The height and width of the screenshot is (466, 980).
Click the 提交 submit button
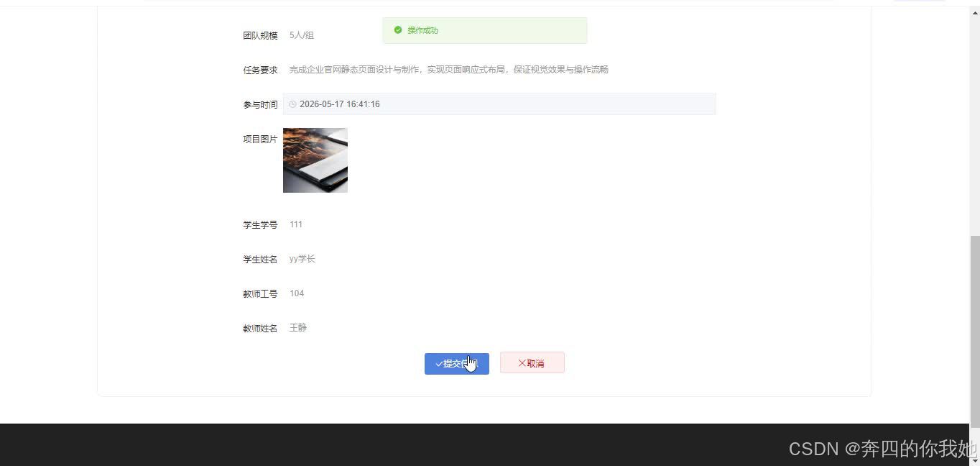click(x=456, y=363)
